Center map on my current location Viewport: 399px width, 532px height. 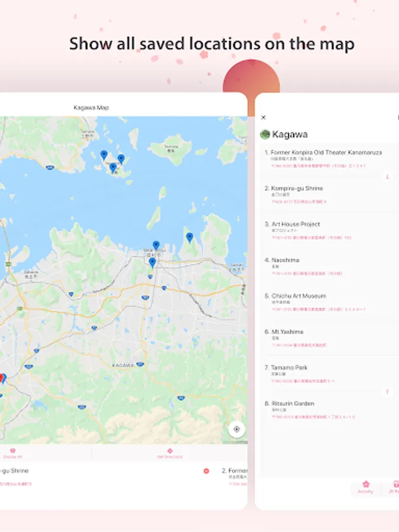tap(237, 429)
